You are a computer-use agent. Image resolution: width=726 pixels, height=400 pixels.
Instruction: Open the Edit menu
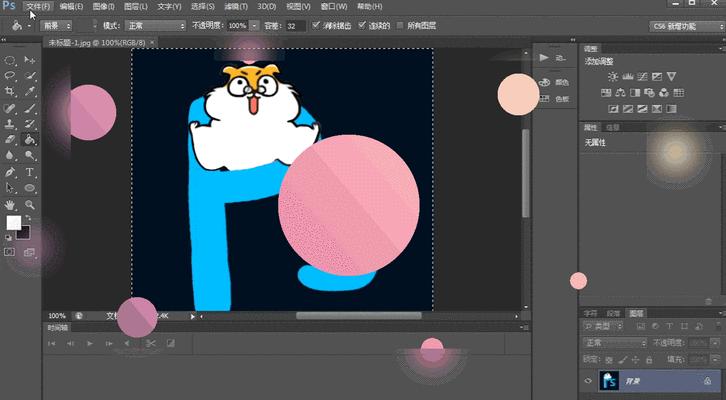click(x=71, y=6)
